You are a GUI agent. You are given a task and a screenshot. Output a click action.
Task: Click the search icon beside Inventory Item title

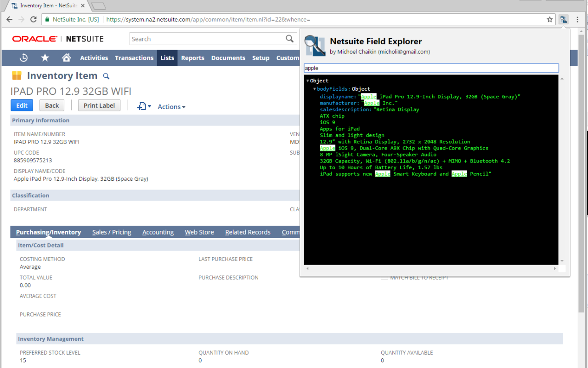106,75
